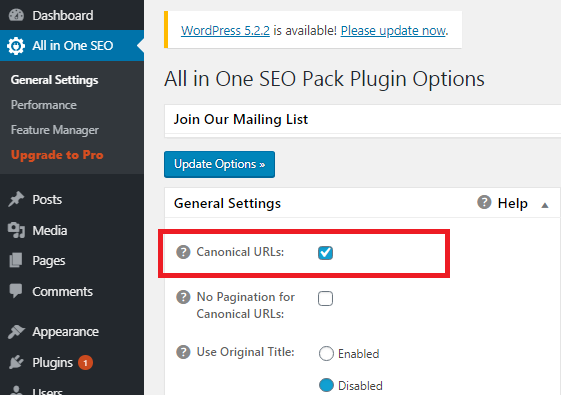
Task: Open the Performance submenu item
Action: [44, 105]
